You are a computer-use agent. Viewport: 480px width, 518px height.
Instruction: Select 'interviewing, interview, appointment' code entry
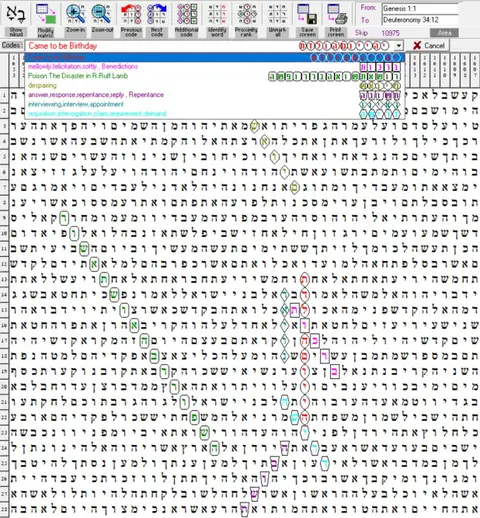[215, 104]
